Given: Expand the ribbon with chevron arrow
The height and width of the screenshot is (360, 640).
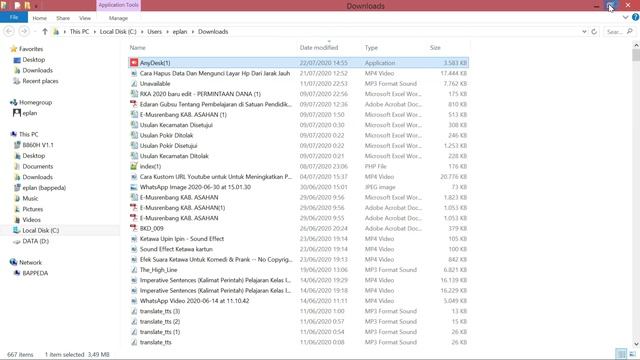Looking at the screenshot, I should pyautogui.click(x=625, y=17).
